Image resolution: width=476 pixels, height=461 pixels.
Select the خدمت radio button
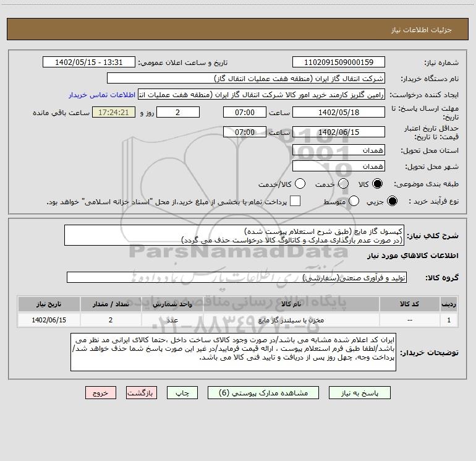[x=343, y=184]
